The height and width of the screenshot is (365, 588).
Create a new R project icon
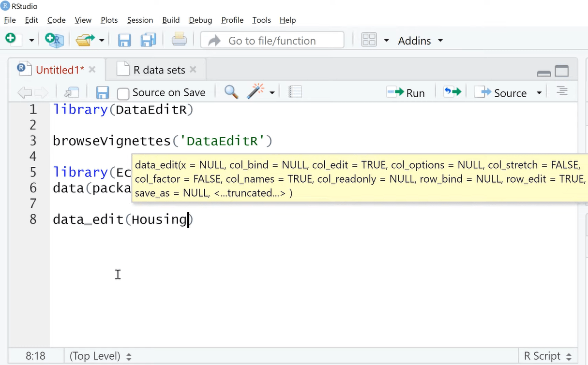tap(54, 40)
